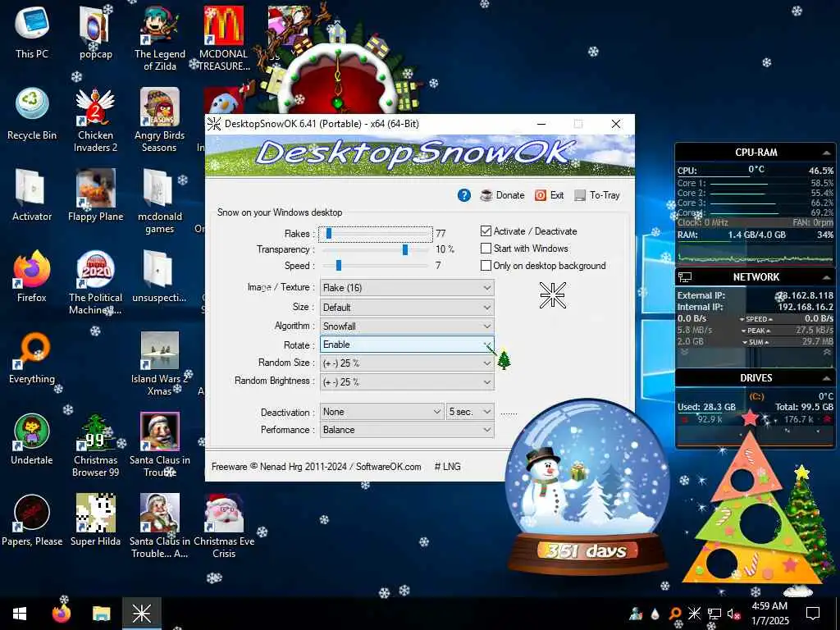The height and width of the screenshot is (630, 840).
Task: Open the DesktopSnowOK help question-mark icon
Action: coord(464,195)
